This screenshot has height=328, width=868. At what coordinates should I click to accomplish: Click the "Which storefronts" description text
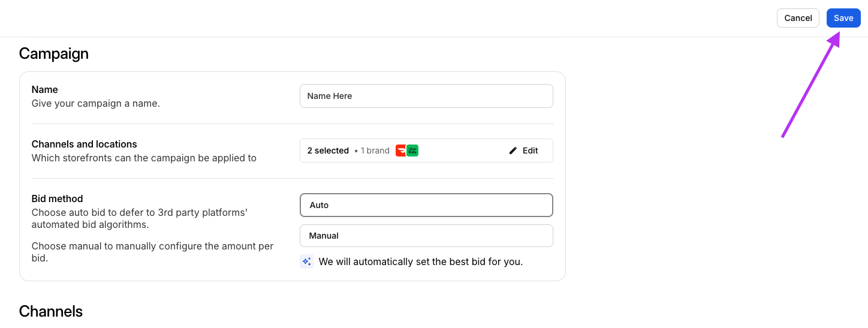pos(144,158)
